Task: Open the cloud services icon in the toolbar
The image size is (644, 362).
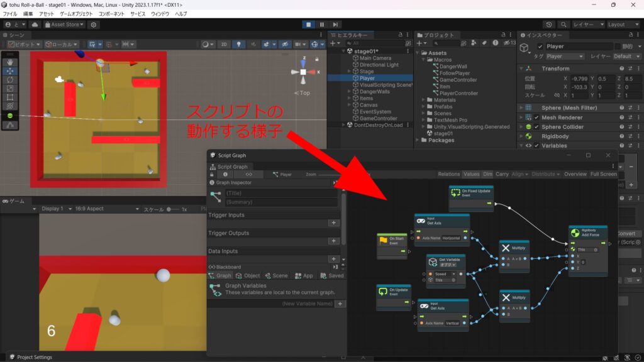Action: pos(35,25)
